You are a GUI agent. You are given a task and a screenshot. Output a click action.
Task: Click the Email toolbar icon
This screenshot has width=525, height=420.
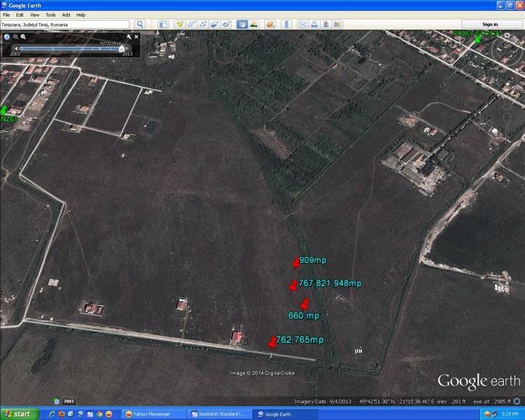tap(303, 24)
